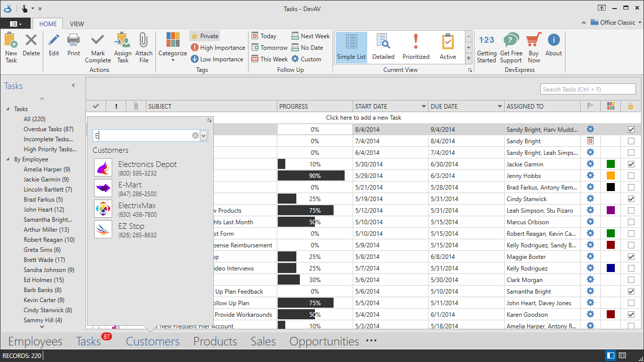The image size is (644, 362).
Task: Uncheck private box for Cindy Stanwick row
Action: pos(631,199)
